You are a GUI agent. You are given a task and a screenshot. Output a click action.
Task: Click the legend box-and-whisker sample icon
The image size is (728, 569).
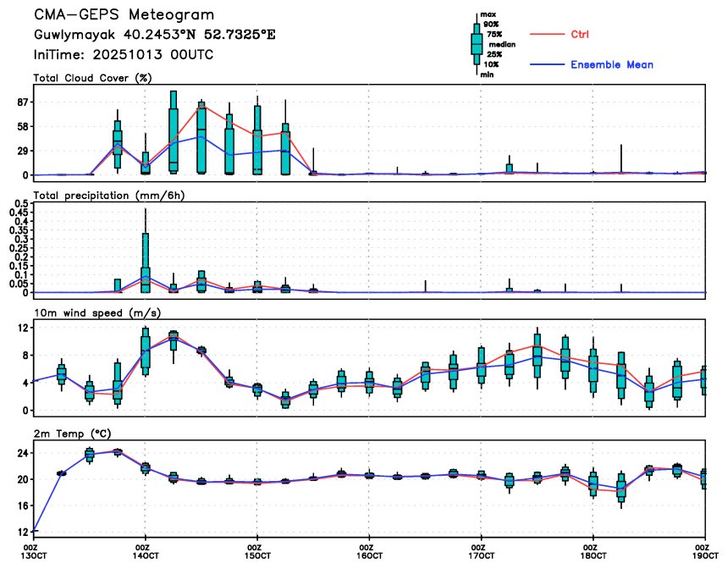[x=476, y=44]
